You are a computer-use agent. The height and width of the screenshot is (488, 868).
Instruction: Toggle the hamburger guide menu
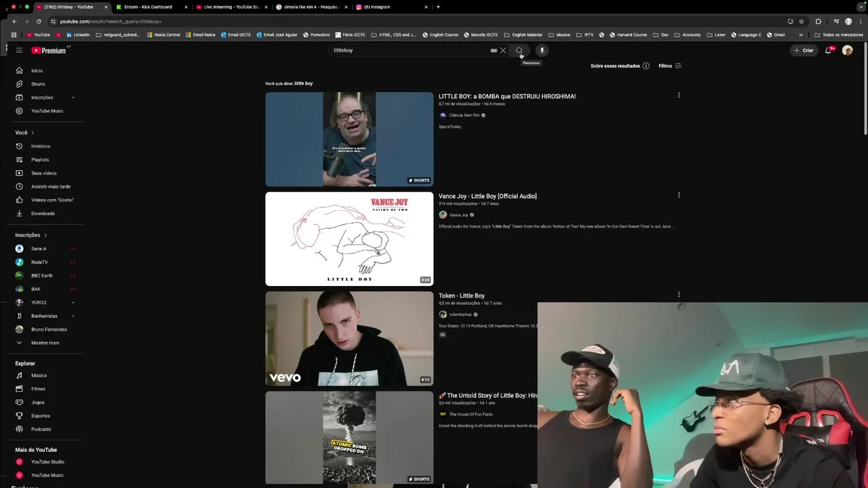pos(19,50)
